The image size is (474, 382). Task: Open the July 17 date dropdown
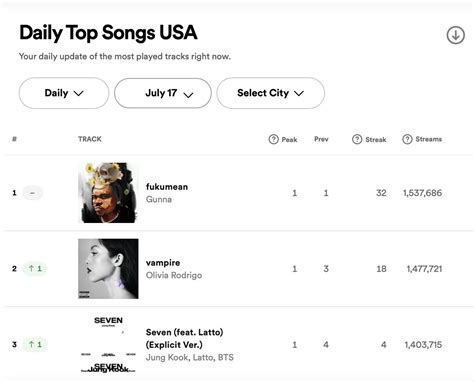[x=163, y=93]
